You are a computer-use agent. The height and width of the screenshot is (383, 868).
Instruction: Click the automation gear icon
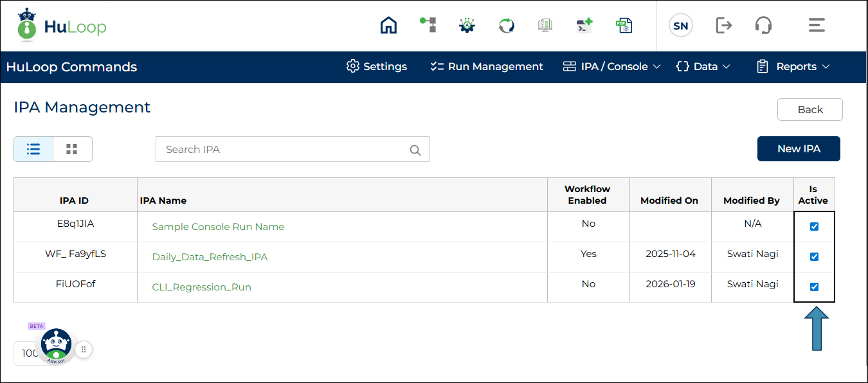[467, 26]
